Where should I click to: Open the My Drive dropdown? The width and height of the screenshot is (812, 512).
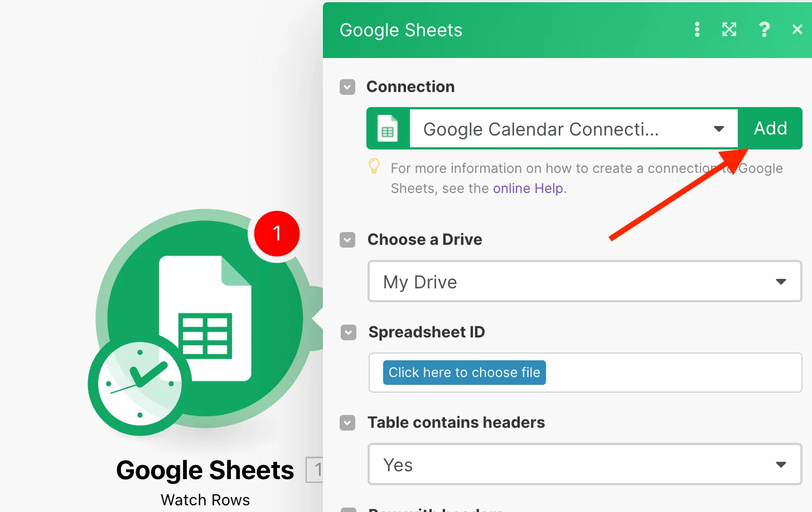584,282
